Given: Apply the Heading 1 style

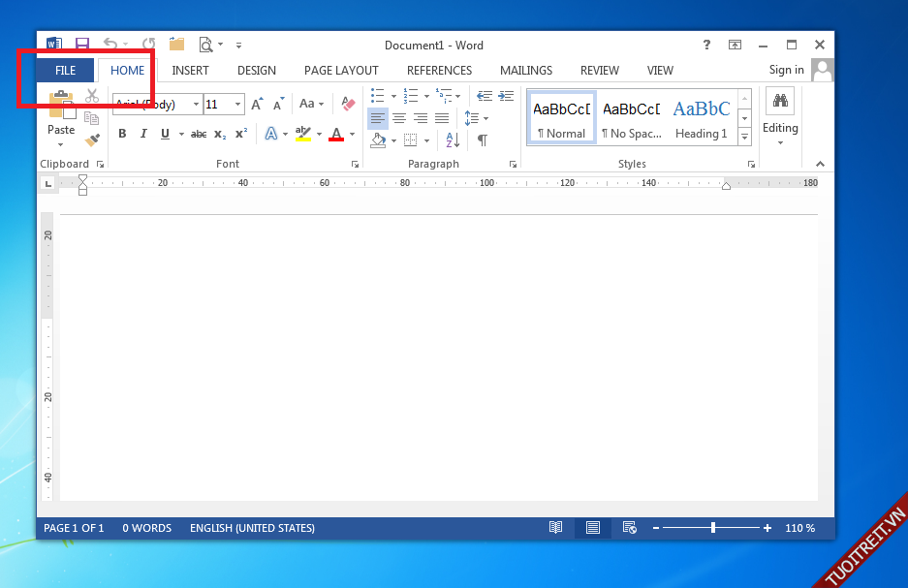Looking at the screenshot, I should point(702,117).
